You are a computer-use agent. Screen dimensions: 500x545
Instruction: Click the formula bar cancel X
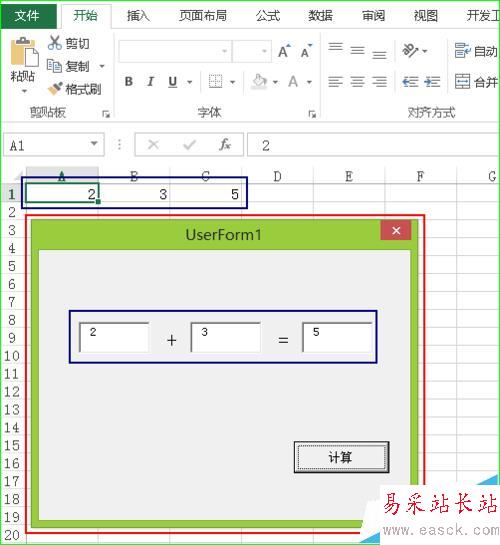pos(154,144)
